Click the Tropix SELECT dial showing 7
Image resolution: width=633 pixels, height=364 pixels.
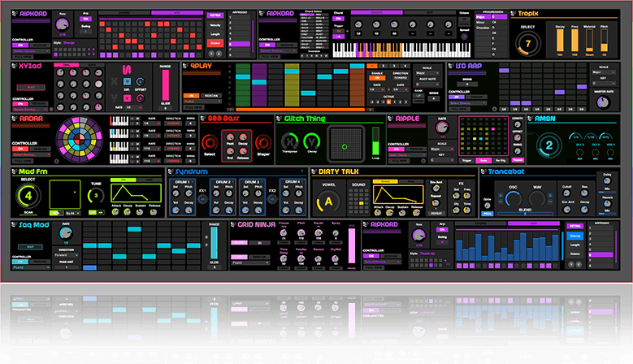527,43
